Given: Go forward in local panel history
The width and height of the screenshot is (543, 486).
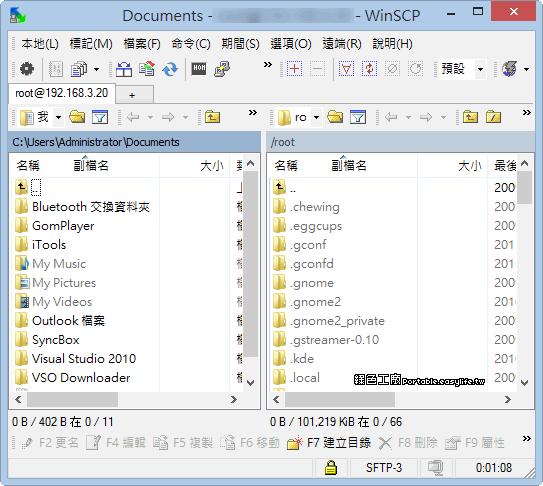Looking at the screenshot, I should (168, 117).
